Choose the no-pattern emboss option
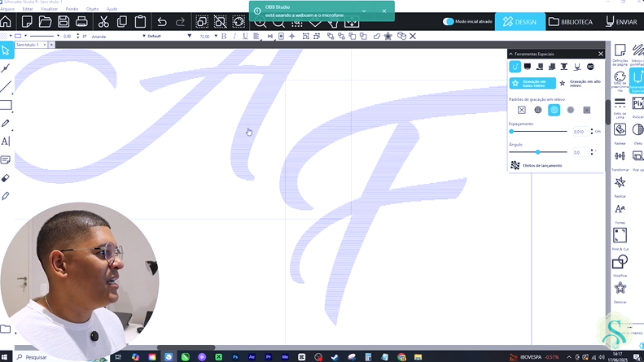This screenshot has height=362, width=644. click(x=522, y=110)
